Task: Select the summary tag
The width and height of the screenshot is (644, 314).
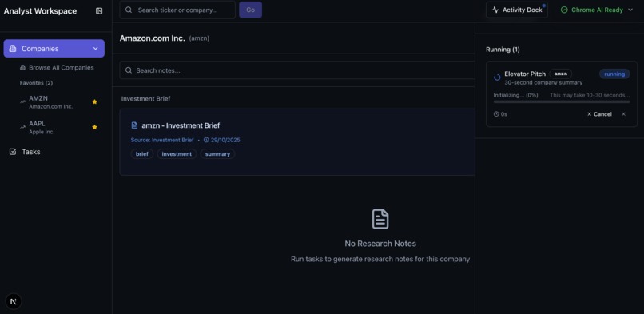Action: coord(217,154)
